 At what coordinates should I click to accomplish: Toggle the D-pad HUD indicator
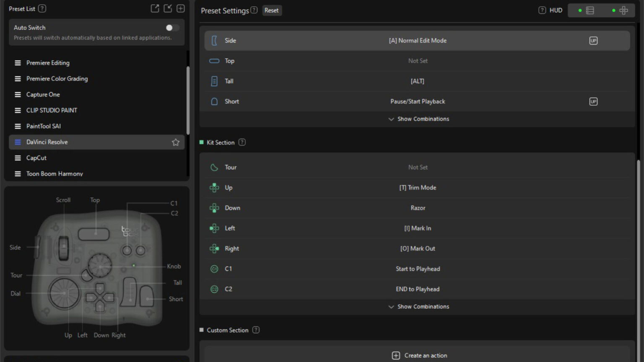pos(623,10)
